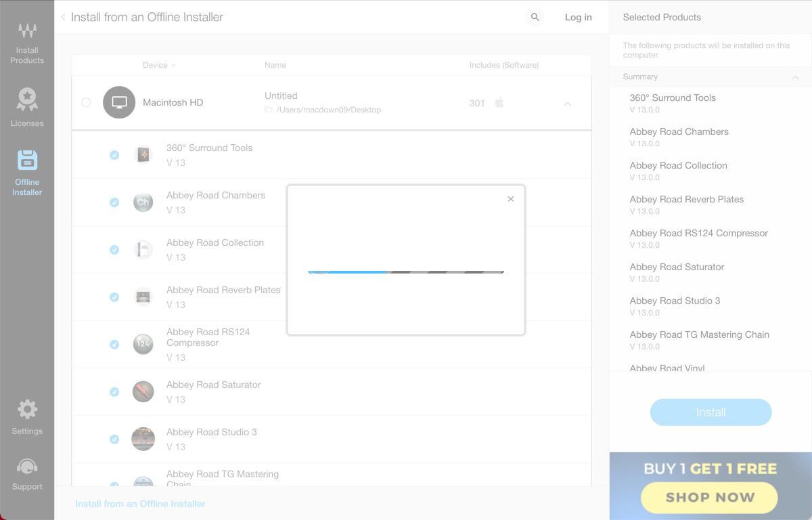Uncheck Abbey Road Studio 3
The height and width of the screenshot is (520, 812).
114,439
